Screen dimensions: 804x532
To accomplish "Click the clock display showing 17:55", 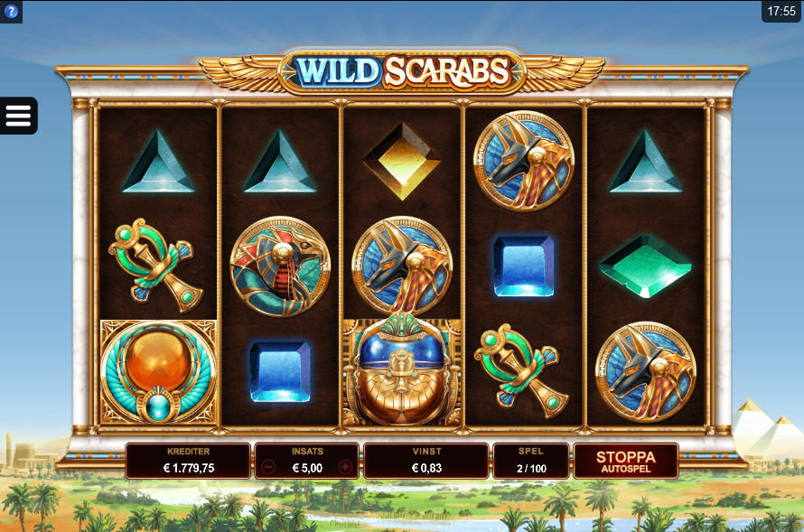I will coord(781,11).
